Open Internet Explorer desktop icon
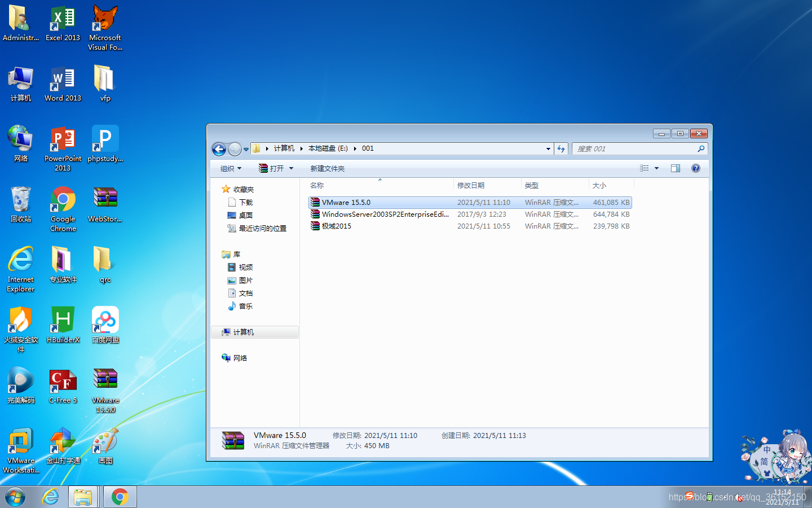Viewport: 812px width, 508px height. 21,269
